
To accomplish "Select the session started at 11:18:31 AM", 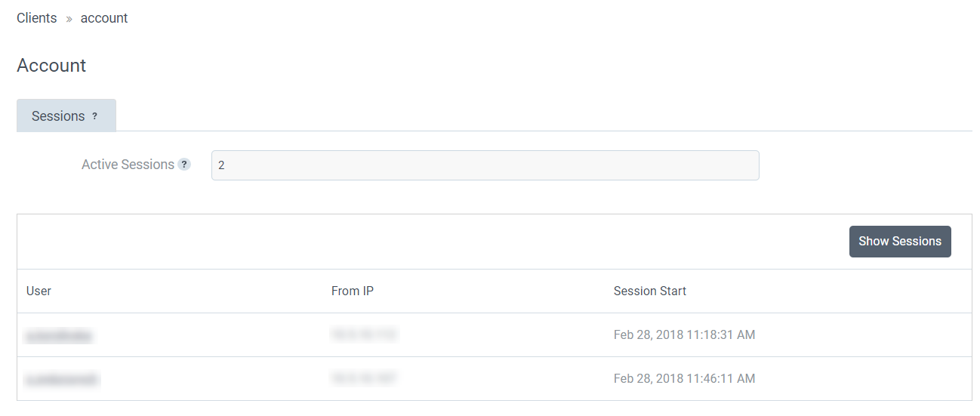I will tap(495, 334).
